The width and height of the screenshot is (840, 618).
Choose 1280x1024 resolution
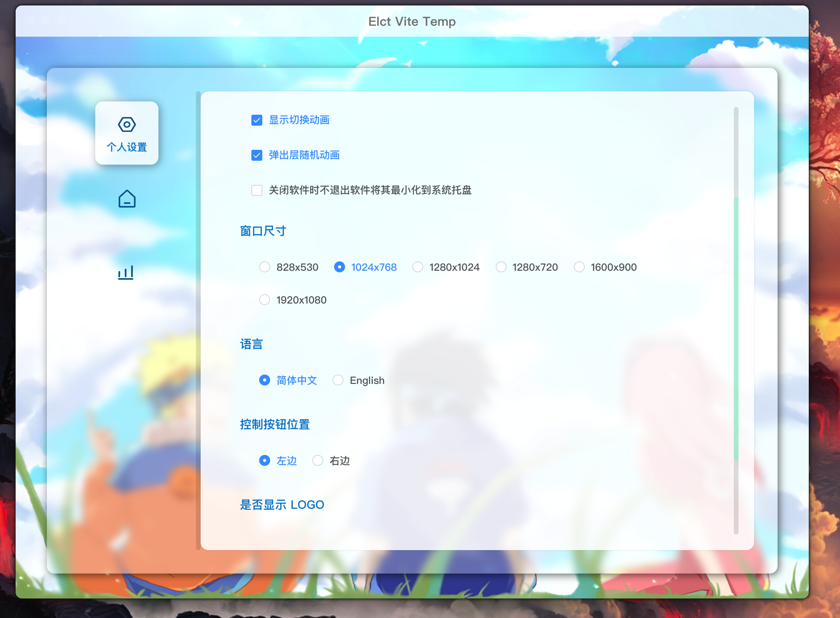[x=418, y=267]
